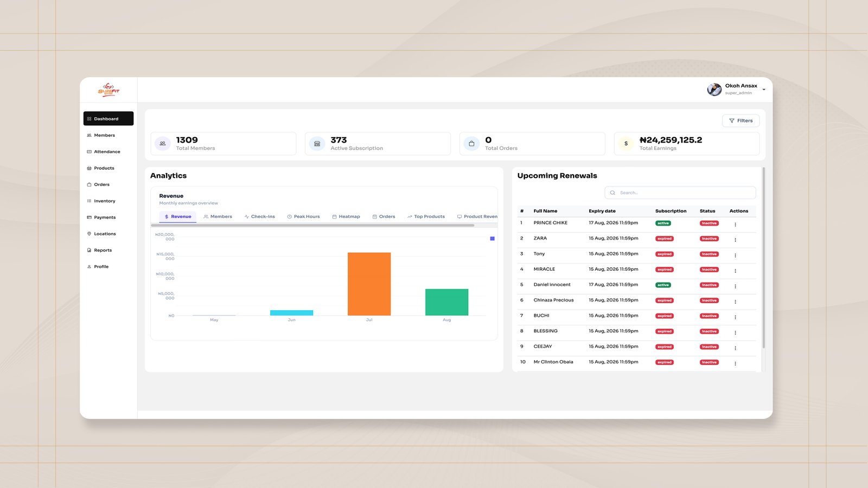Click the green Aug revenue bar
The width and height of the screenshot is (868, 488).
tap(446, 302)
